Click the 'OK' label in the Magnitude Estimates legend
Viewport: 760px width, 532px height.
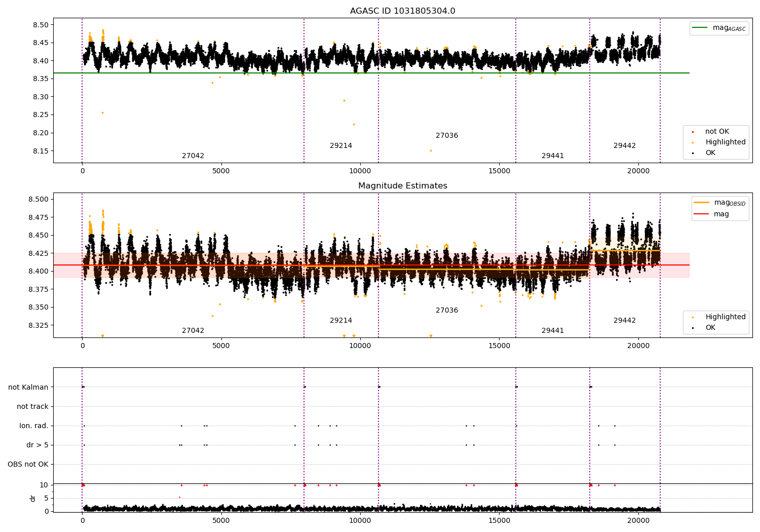coord(710,328)
